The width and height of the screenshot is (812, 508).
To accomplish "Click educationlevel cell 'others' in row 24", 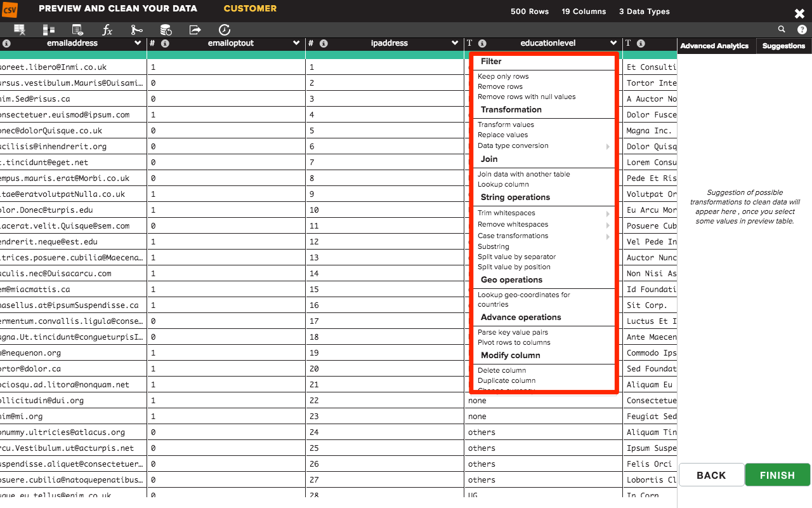I will (x=543, y=432).
